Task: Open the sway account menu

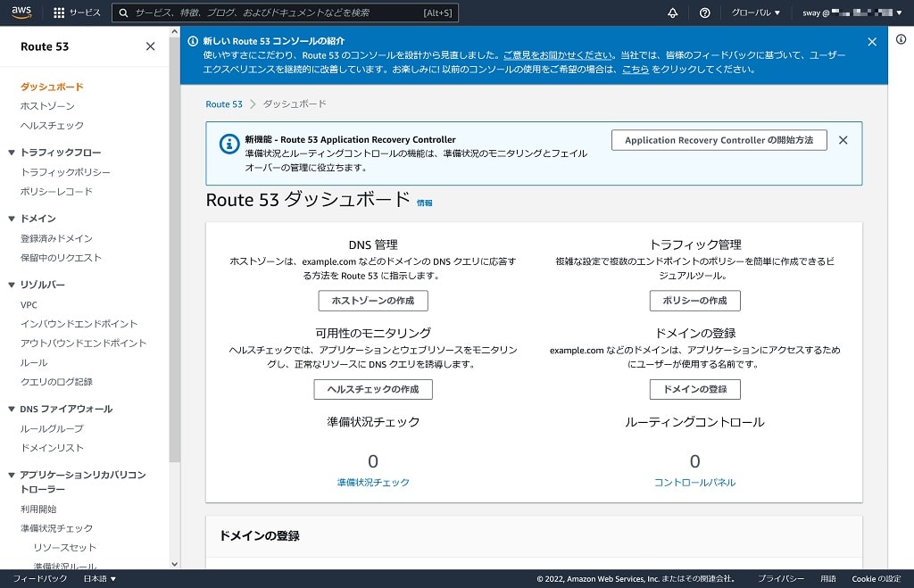Action: 852,12
